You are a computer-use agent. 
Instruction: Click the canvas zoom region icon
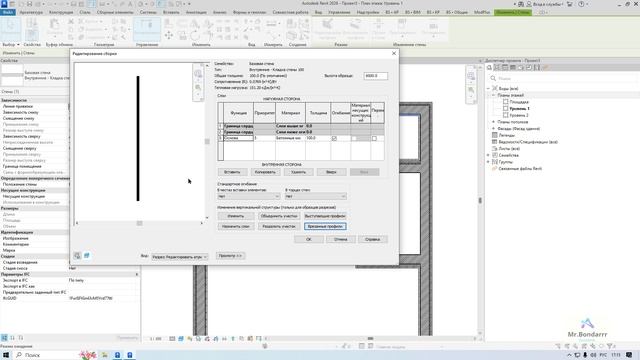click(471, 90)
